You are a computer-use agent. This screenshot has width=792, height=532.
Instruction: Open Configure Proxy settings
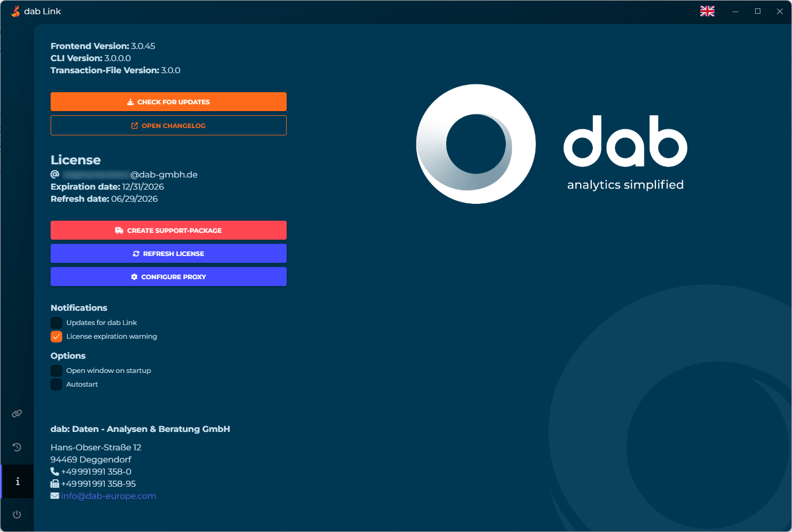(169, 277)
